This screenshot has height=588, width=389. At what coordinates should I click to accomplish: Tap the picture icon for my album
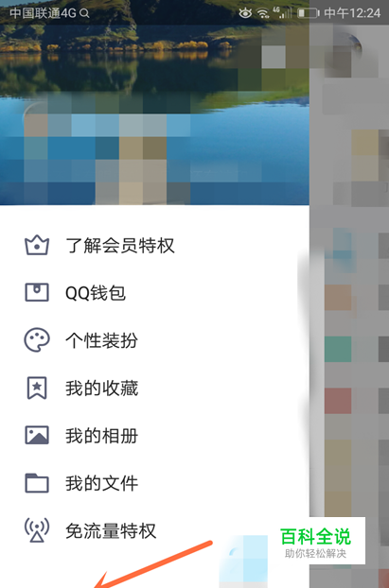[x=37, y=435]
